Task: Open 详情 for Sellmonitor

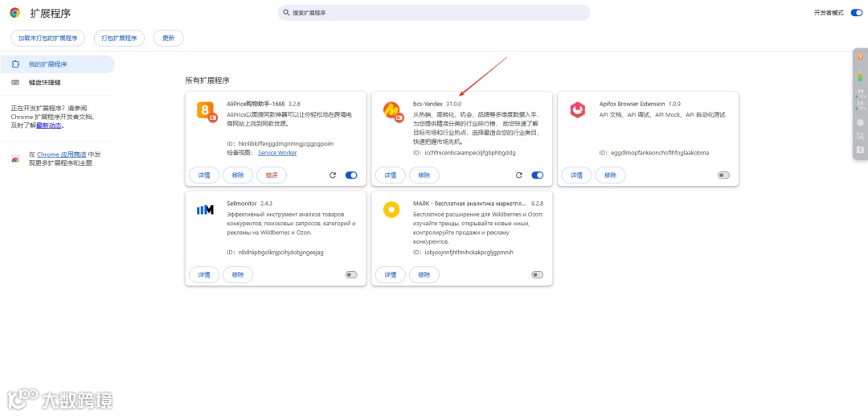Action: 204,274
